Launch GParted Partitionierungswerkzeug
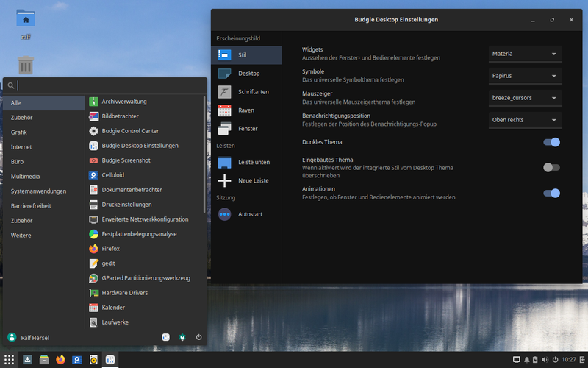Viewport: 588px width, 368px height. pyautogui.click(x=145, y=278)
